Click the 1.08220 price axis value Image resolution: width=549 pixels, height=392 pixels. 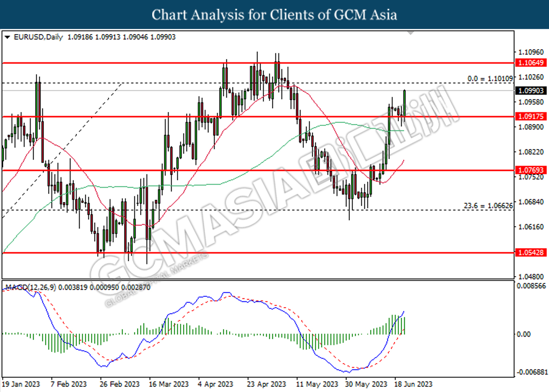pos(531,152)
